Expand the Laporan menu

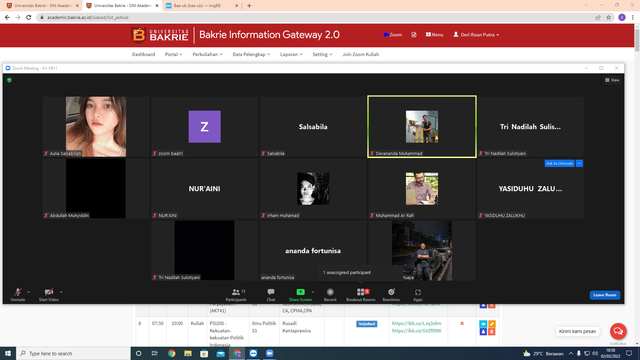click(x=291, y=54)
